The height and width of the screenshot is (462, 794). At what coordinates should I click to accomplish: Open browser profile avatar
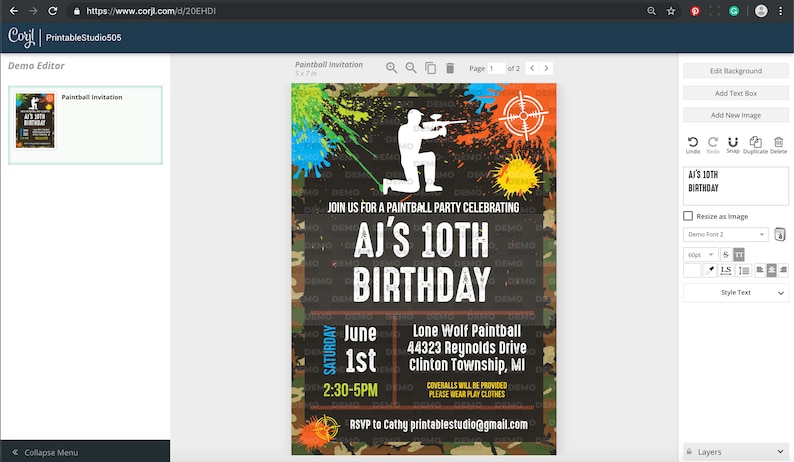click(x=761, y=11)
